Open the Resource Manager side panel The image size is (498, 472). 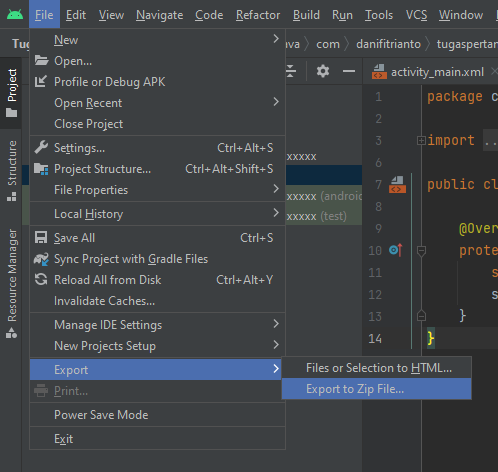(12, 283)
